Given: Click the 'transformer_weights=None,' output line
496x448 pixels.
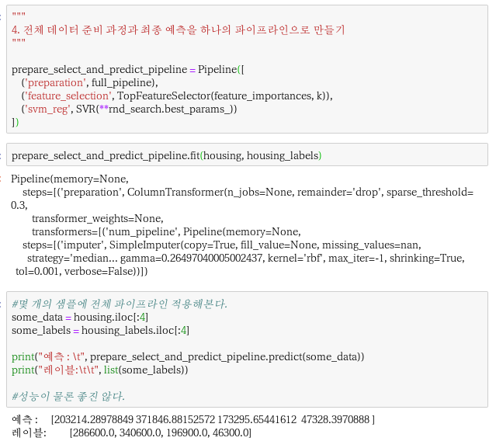Looking at the screenshot, I should coord(98,219).
